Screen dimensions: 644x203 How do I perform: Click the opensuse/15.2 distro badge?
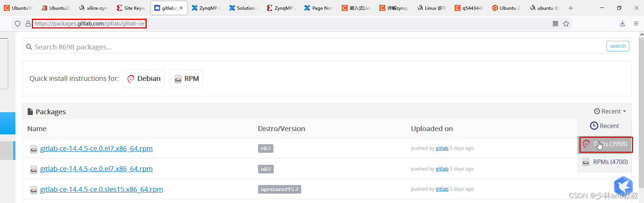(279, 190)
